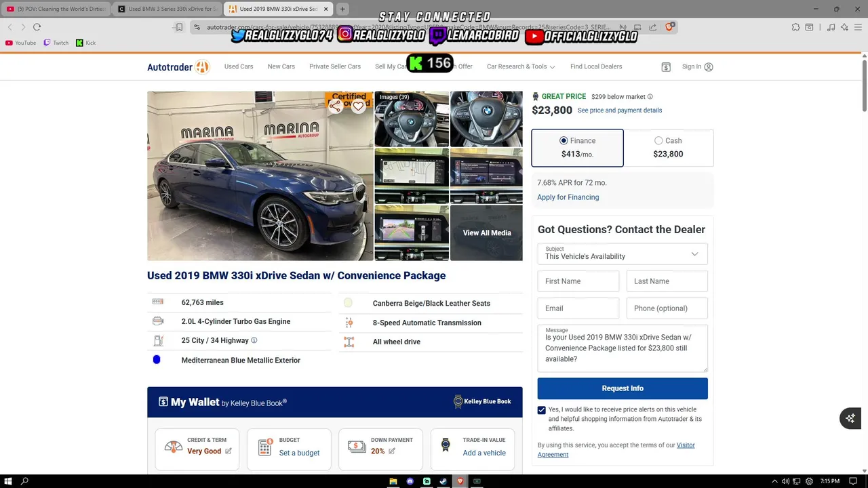Viewport: 868px width, 488px height.
Task: Click Set a budget link
Action: [x=299, y=453]
